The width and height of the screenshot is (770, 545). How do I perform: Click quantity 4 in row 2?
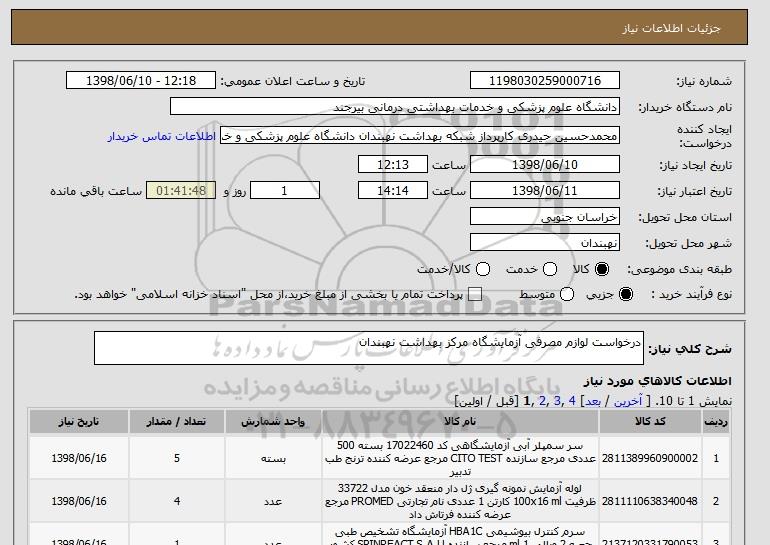177,501
